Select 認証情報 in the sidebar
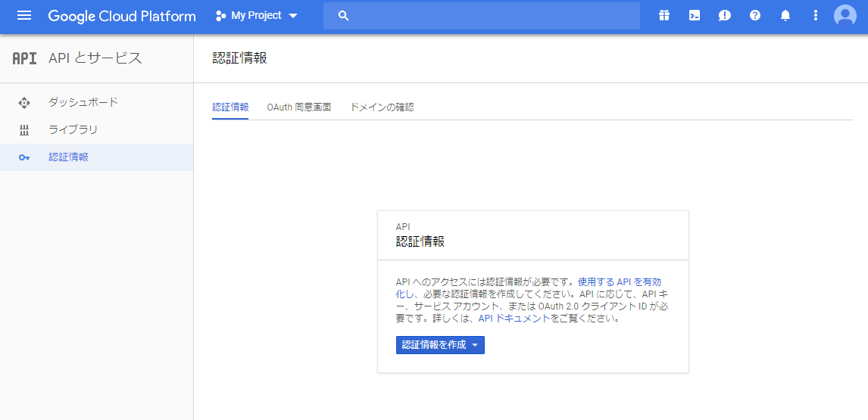The image size is (868, 420). [96, 157]
